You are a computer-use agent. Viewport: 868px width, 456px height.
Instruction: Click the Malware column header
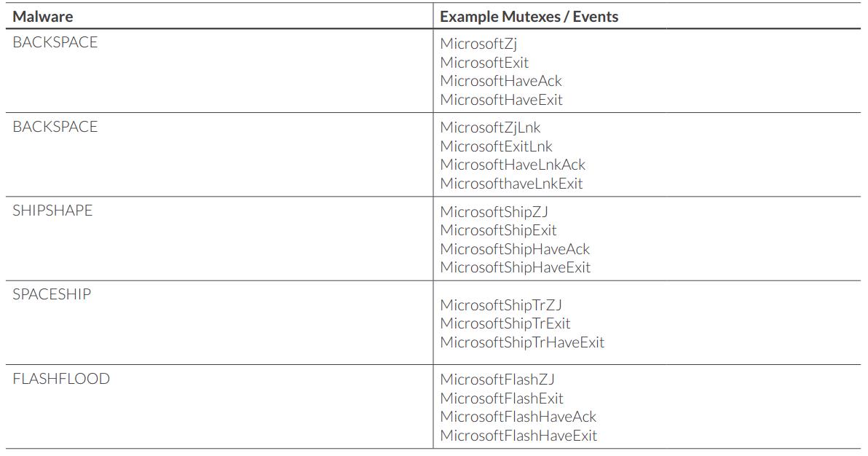pyautogui.click(x=43, y=16)
